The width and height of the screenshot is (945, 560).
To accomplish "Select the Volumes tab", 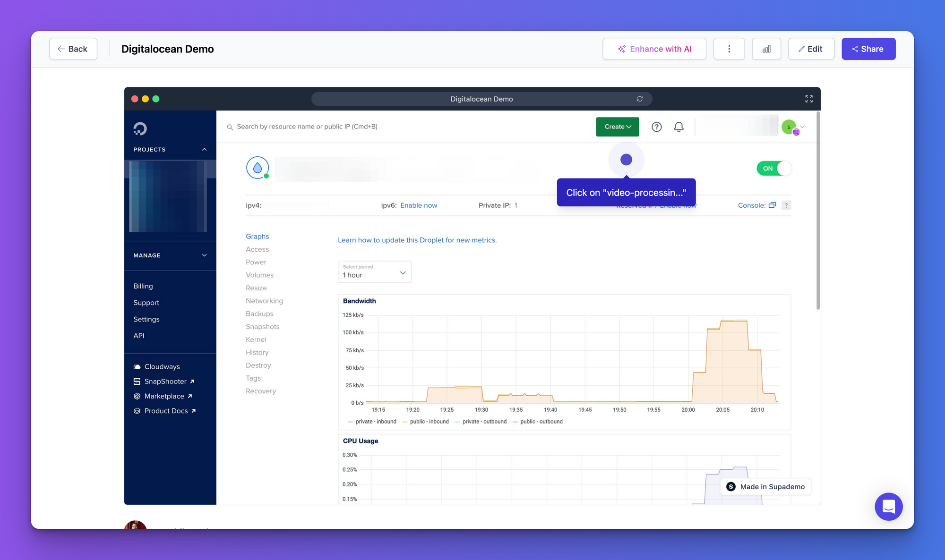I will click(x=259, y=275).
